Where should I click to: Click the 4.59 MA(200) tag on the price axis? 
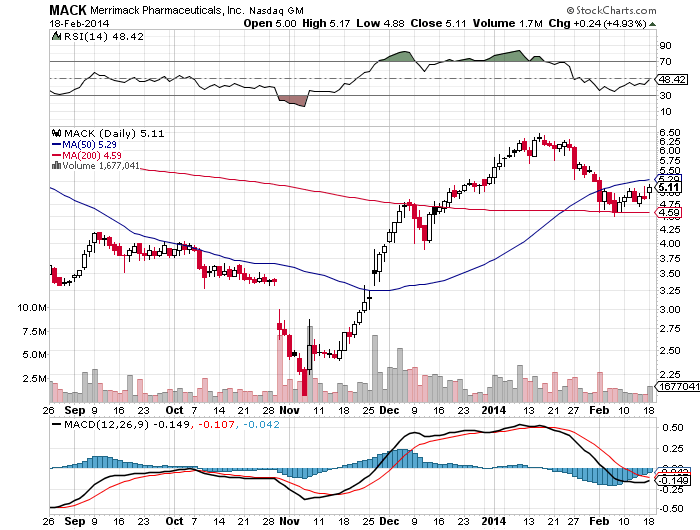[x=668, y=213]
